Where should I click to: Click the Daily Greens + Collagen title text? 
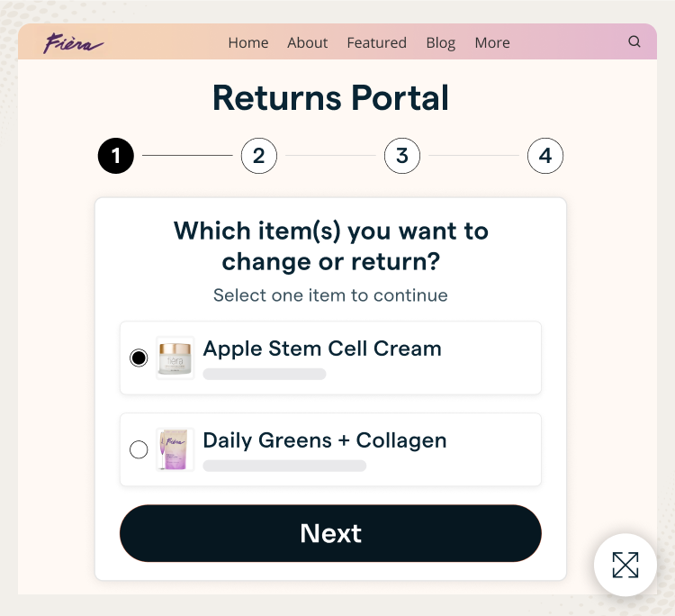click(325, 440)
